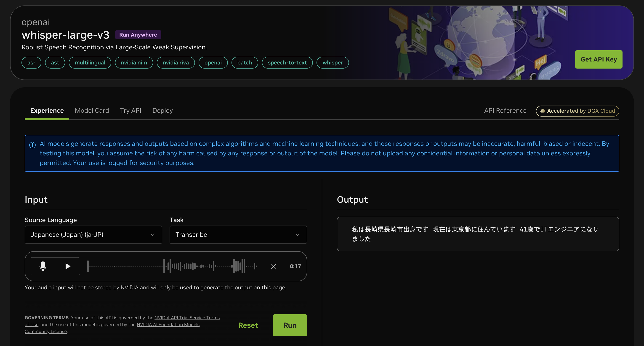
Task: Click the Run Anywhere badge
Action: pyautogui.click(x=138, y=35)
